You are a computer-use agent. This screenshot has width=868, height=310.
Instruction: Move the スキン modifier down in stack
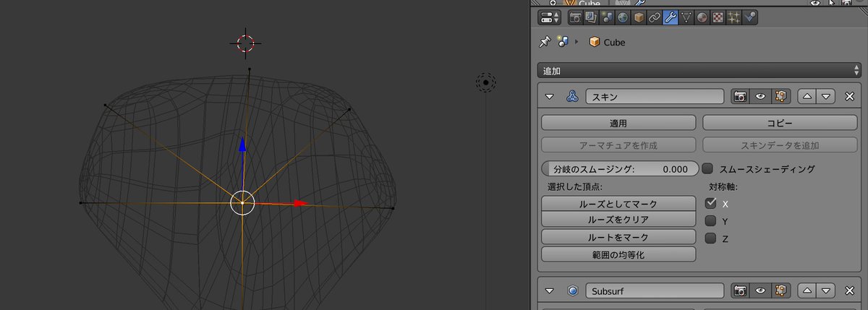827,97
